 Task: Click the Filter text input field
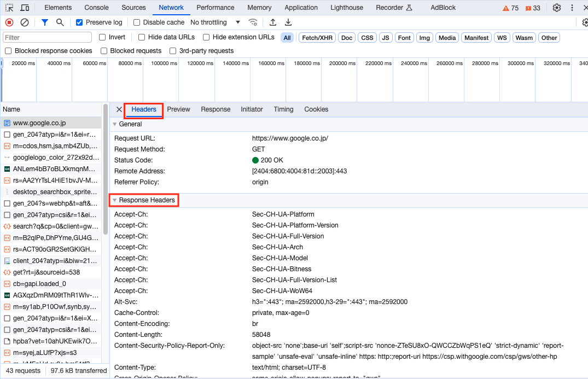tap(48, 38)
